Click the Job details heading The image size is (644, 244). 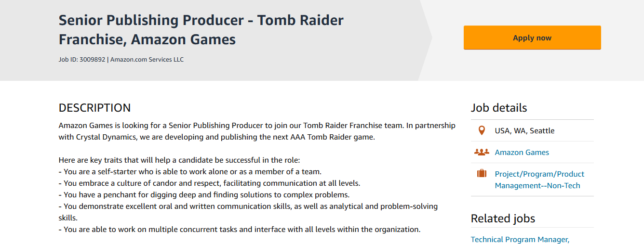pos(499,108)
